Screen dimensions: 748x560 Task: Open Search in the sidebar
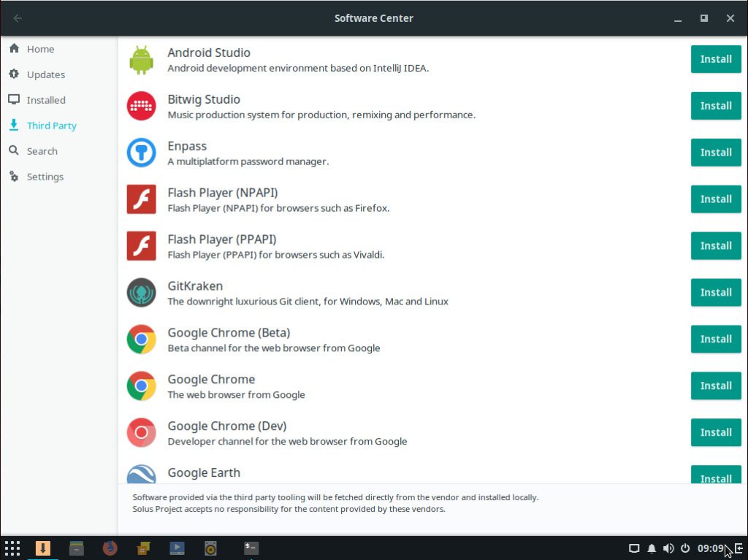pos(42,151)
